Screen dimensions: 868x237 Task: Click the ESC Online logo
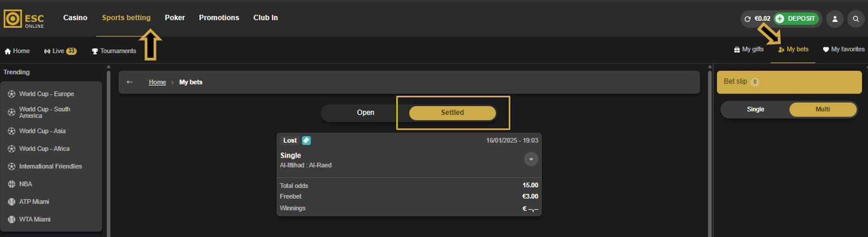point(24,19)
